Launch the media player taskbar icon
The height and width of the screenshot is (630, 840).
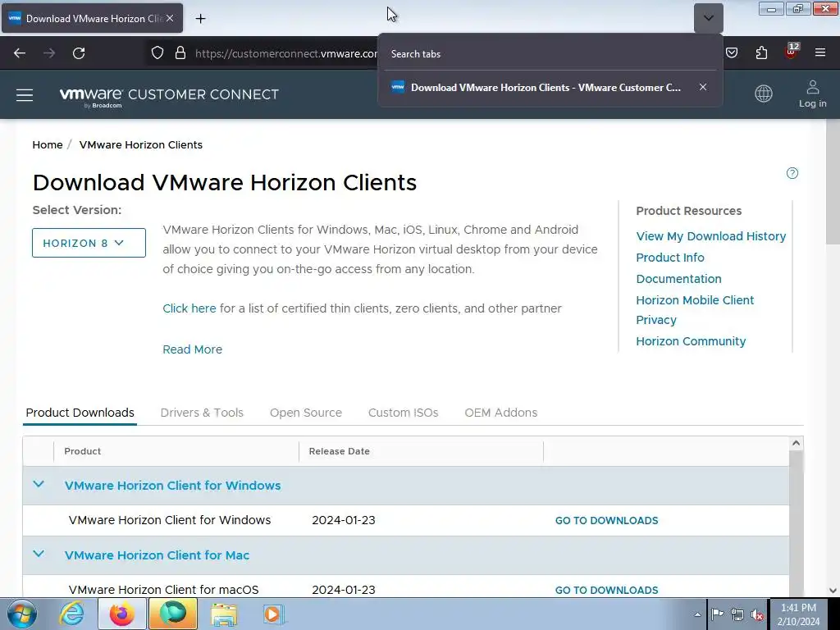[x=273, y=614]
